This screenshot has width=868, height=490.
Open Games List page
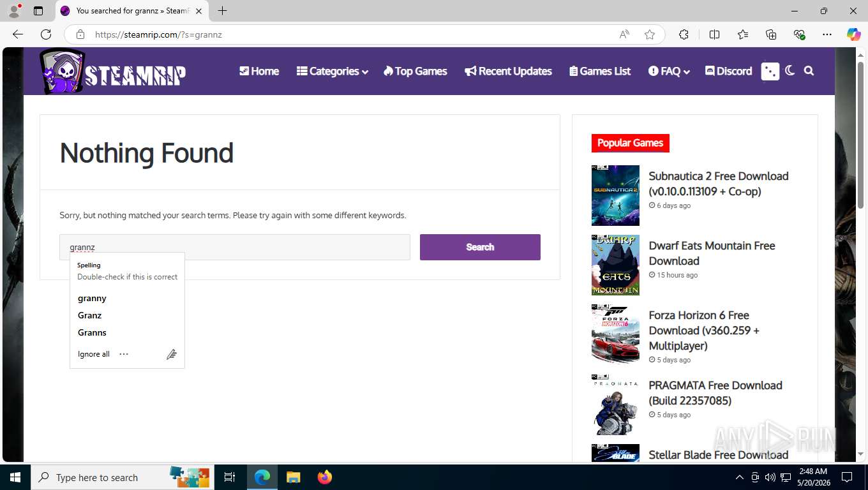(x=600, y=71)
